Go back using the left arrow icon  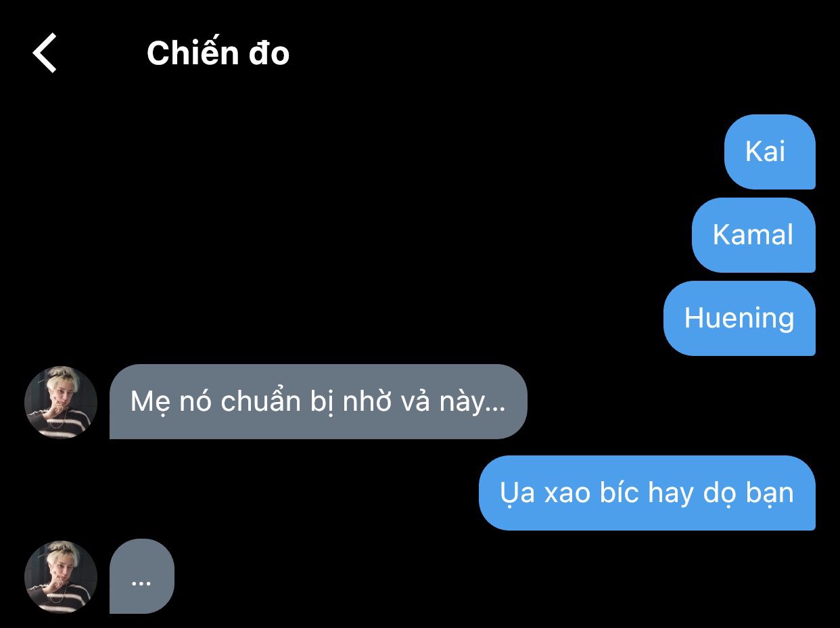point(45,53)
